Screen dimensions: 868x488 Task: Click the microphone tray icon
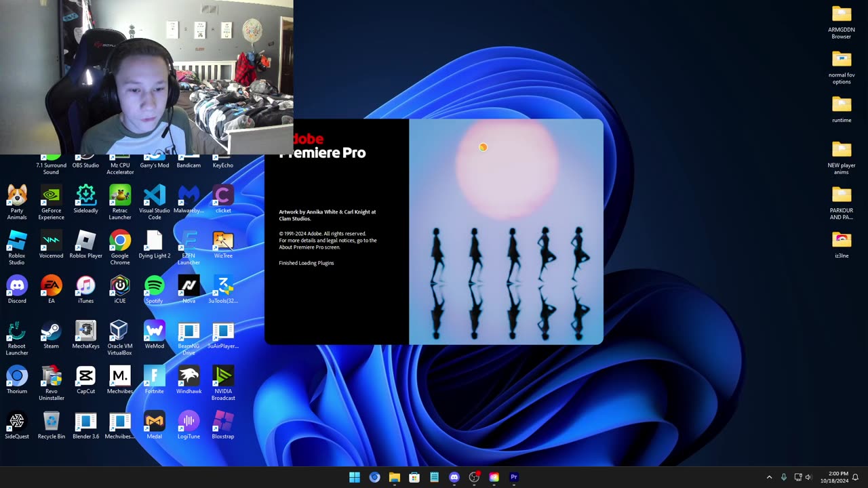pyautogui.click(x=784, y=477)
